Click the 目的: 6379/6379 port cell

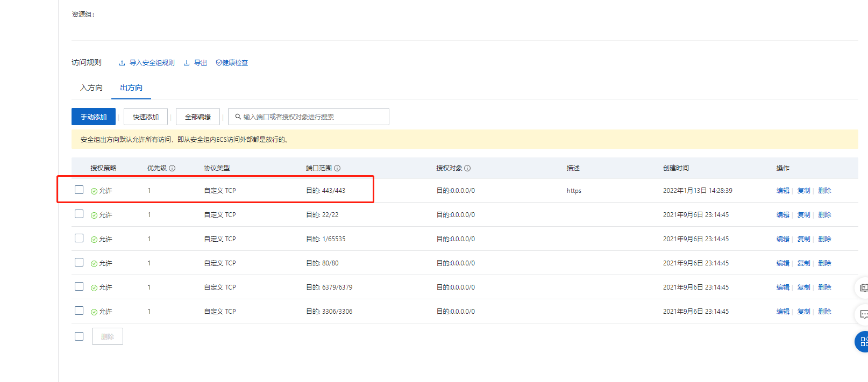(329, 287)
